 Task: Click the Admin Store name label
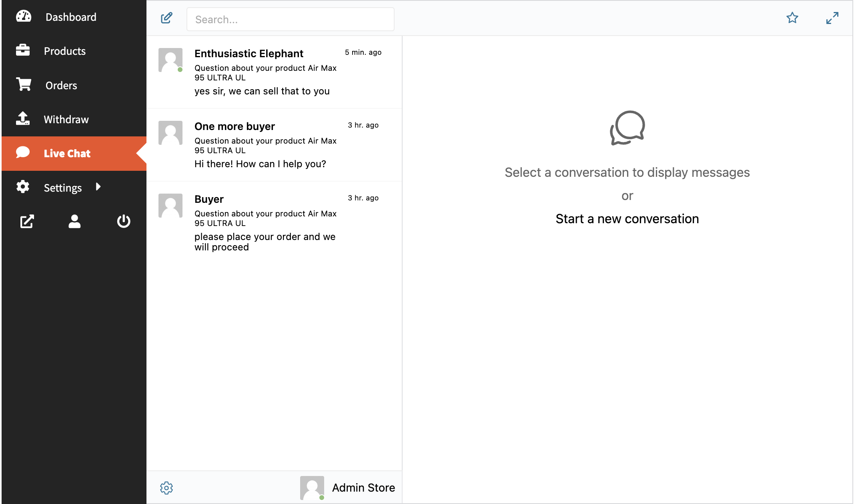click(x=363, y=488)
